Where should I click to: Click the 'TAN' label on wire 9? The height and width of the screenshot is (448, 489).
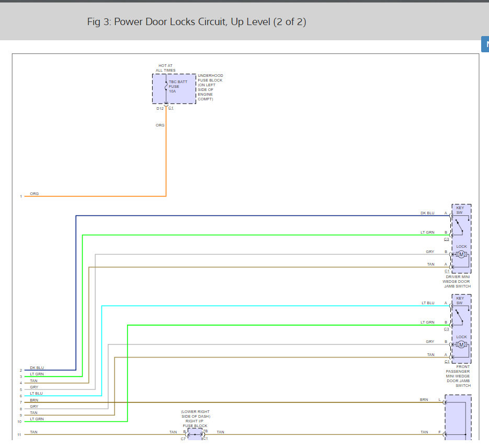pos(33,412)
